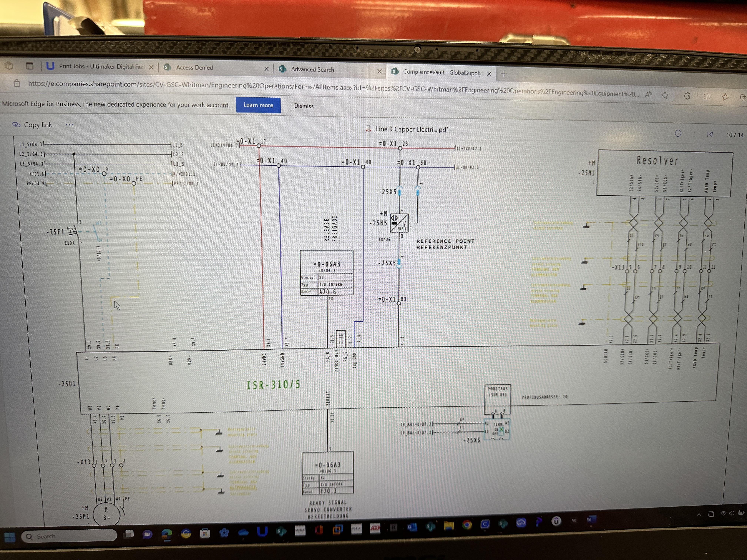Screen dimensions: 747x560
Task: Open the Favorites list icon
Action: pyautogui.click(x=725, y=97)
